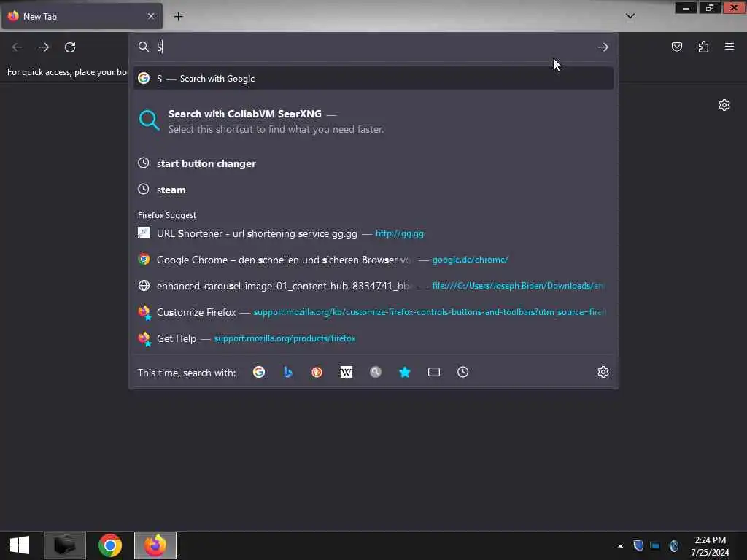
Task: Open Get Help support.mozilla.org suggestion
Action: pos(373,338)
